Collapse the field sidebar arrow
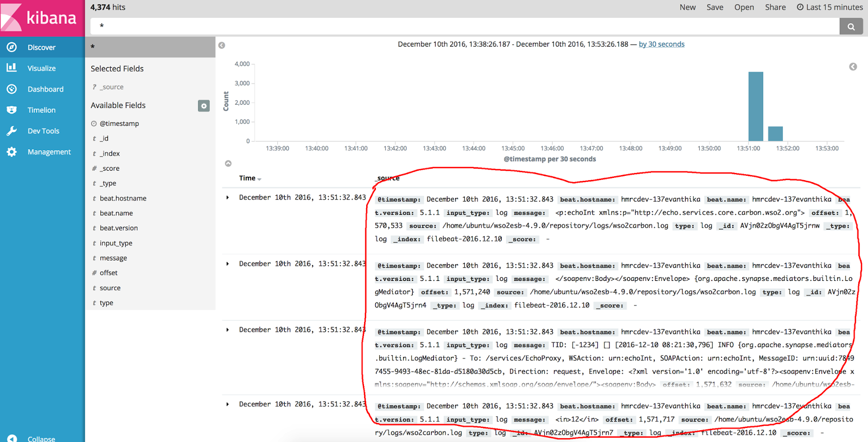The image size is (868, 442). (x=222, y=46)
